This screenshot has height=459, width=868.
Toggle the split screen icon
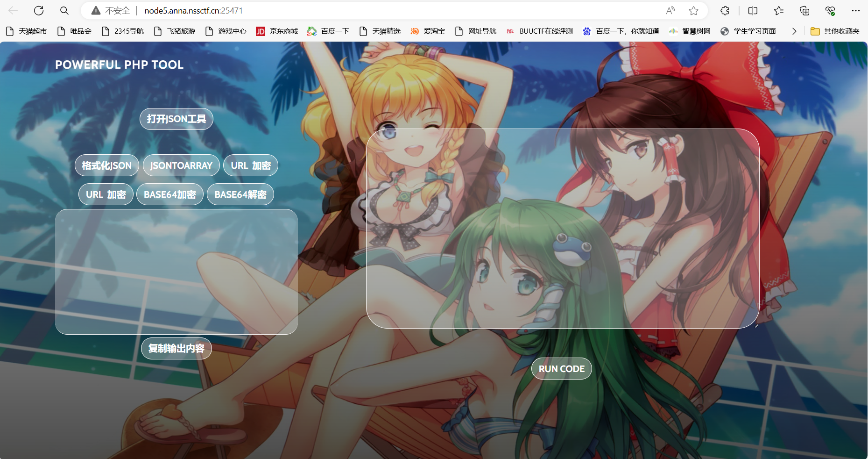(x=753, y=10)
